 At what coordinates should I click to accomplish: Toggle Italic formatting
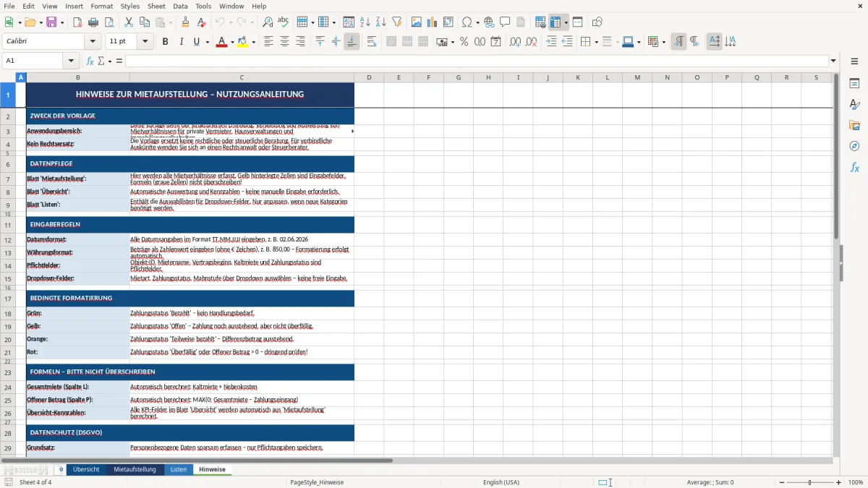click(181, 42)
